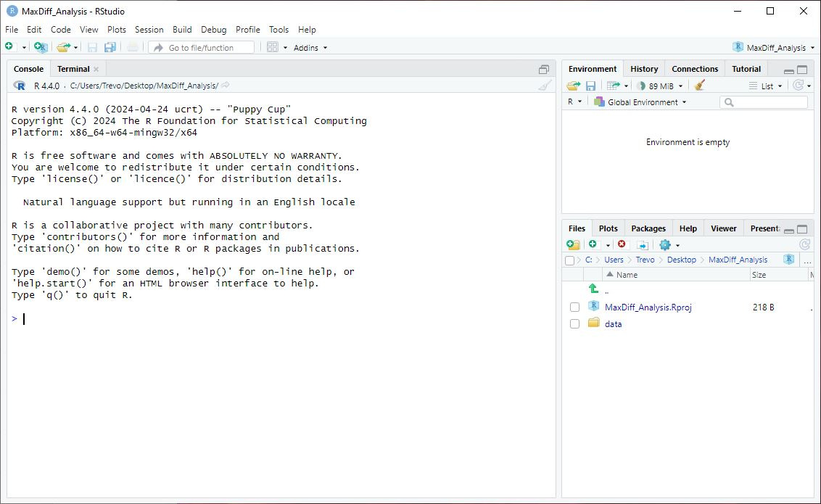The height and width of the screenshot is (504, 821).
Task: Open the MaxDiff_Analysis project menu
Action: 774,48
